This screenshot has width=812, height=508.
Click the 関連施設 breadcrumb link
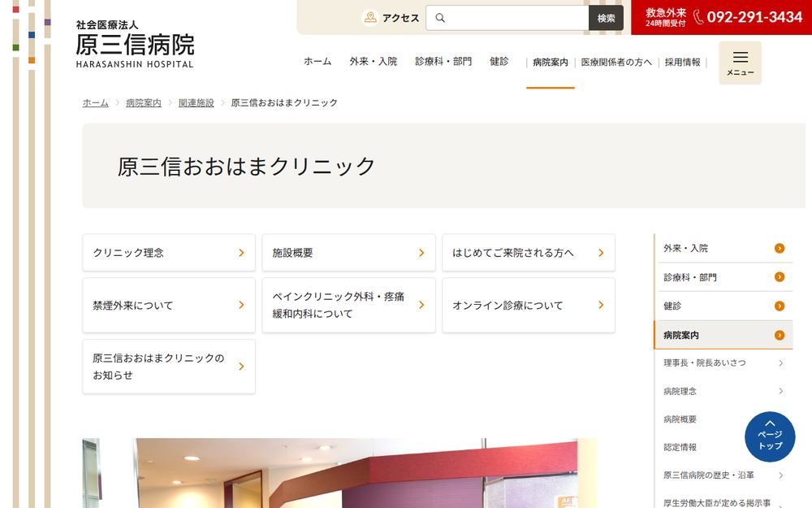click(197, 102)
